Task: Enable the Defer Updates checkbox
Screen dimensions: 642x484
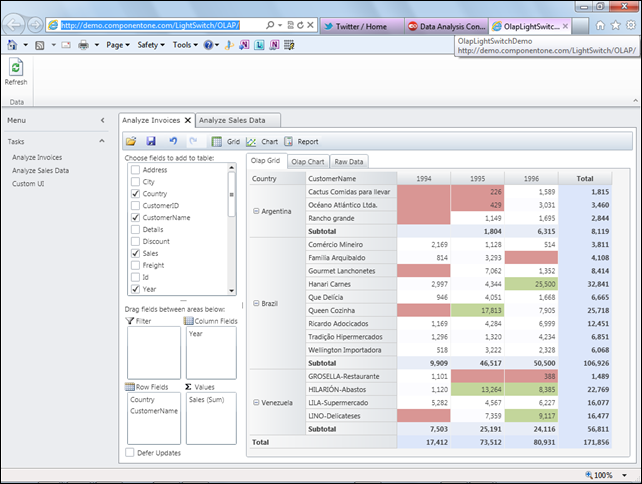Action: 130,452
